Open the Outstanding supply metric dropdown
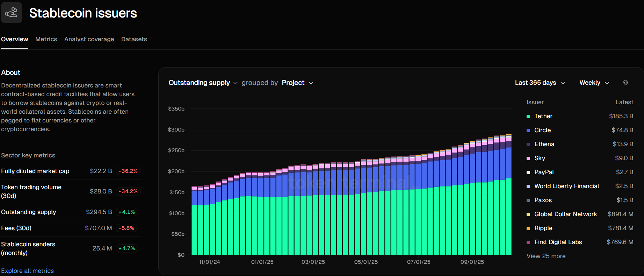The height and width of the screenshot is (276, 644). pos(203,83)
